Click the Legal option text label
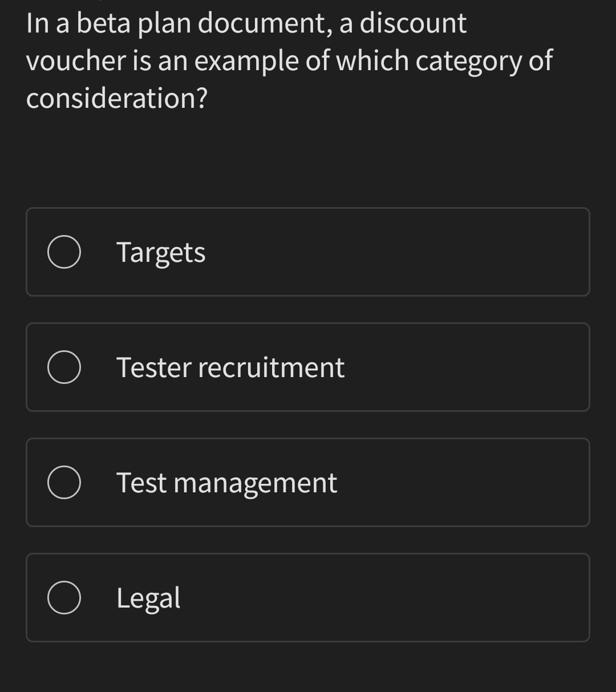This screenshot has height=692, width=616. click(148, 598)
